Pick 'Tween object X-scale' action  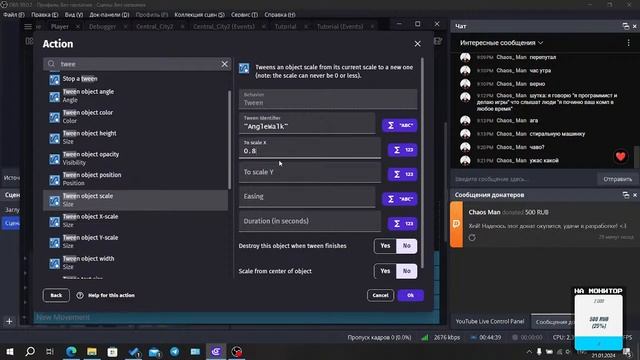click(x=136, y=221)
